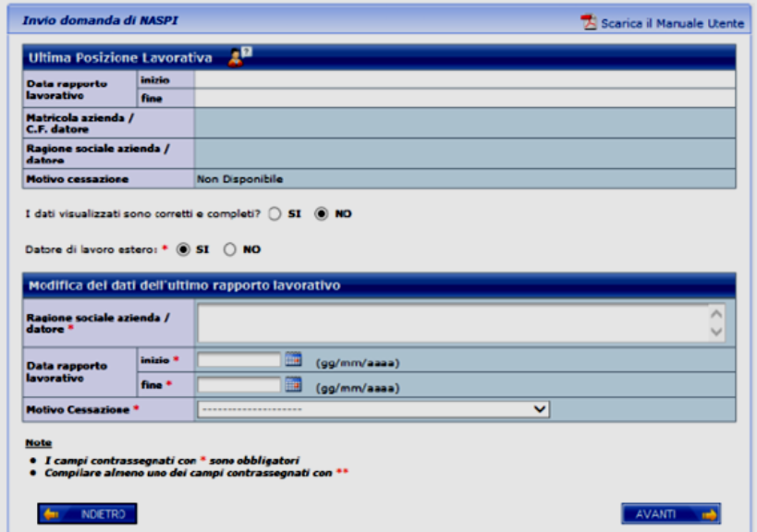
Task: Click the help icon beside 'Ultima Posizione Lavorativa'
Action: click(x=238, y=58)
